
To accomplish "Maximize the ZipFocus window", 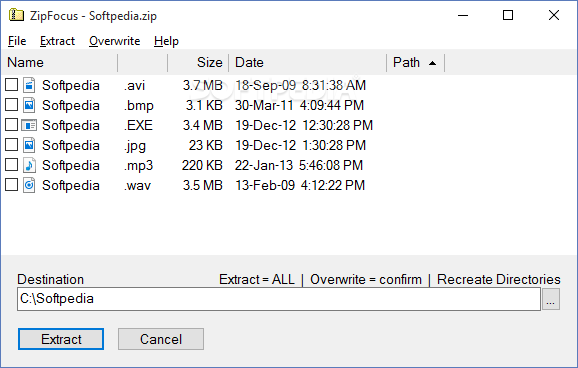I will (508, 15).
